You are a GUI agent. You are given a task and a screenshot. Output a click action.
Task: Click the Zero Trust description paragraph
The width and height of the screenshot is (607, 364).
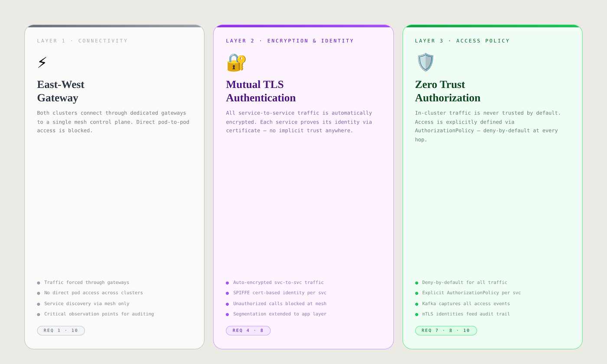(488, 126)
